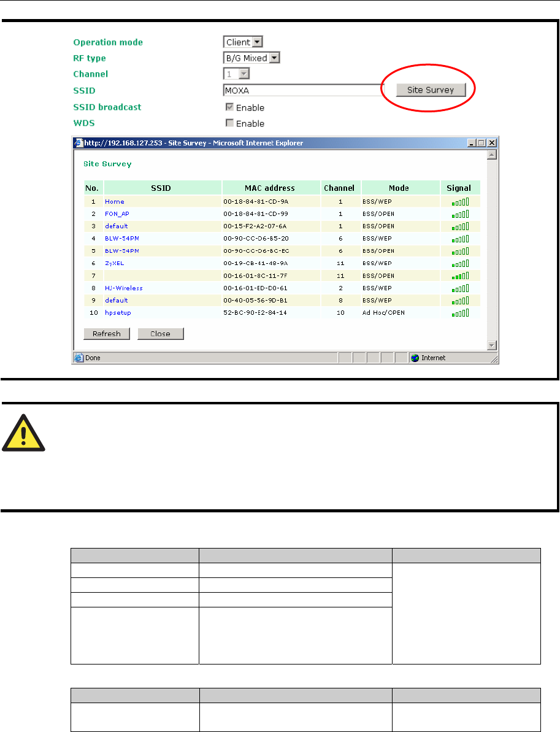Image resolution: width=560 pixels, height=732 pixels.
Task: Click signal strength icon for ZyXEL row
Action: tap(460, 263)
